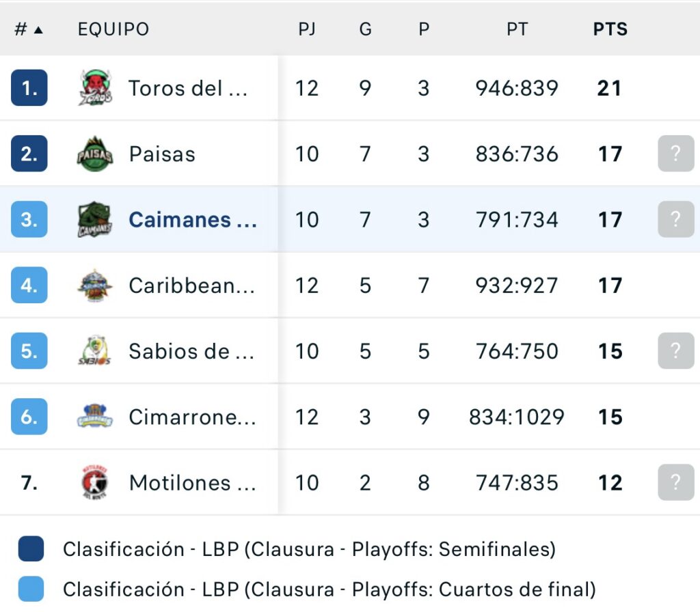This screenshot has width=700, height=612.
Task: Click question mark icon in Motilones row
Action: coord(675,482)
